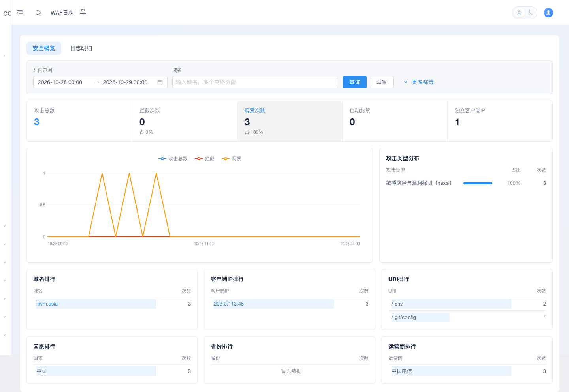The width and height of the screenshot is (569, 392).
Task: Open the notification bell icon
Action: pyautogui.click(x=83, y=12)
